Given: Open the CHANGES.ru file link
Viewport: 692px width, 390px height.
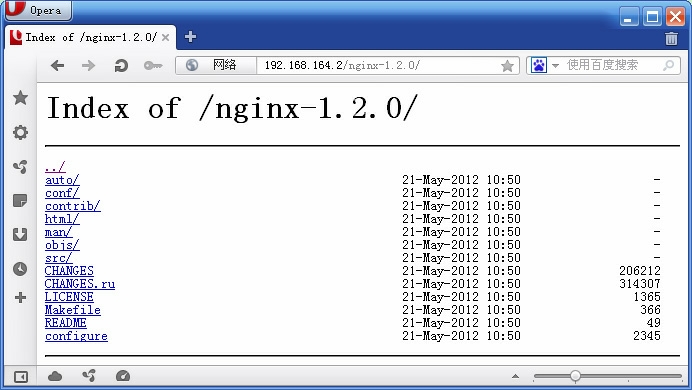Looking at the screenshot, I should point(80,284).
